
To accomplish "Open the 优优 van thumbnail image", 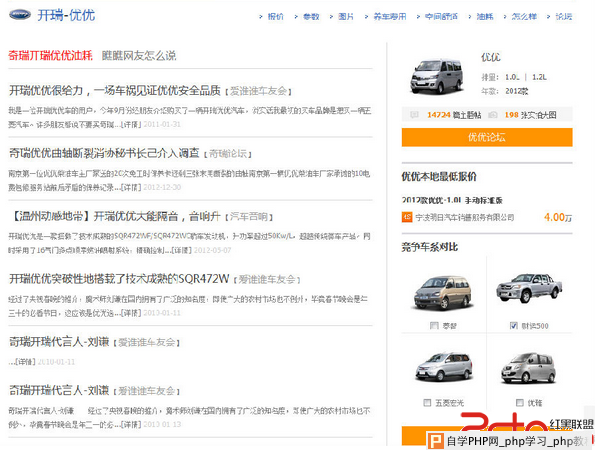I will pyautogui.click(x=436, y=76).
